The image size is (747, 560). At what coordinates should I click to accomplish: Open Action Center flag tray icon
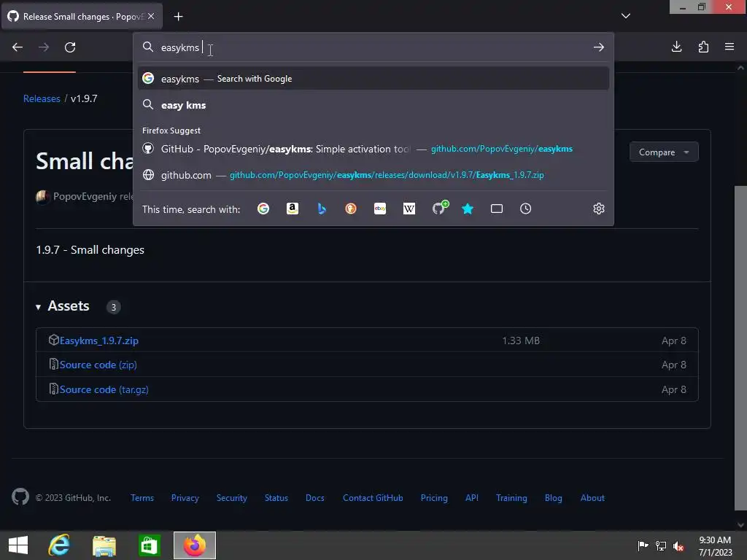click(x=643, y=545)
